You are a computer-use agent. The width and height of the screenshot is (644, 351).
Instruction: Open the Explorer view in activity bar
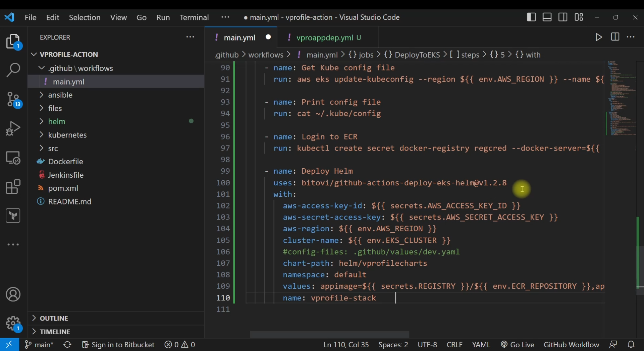click(x=13, y=42)
